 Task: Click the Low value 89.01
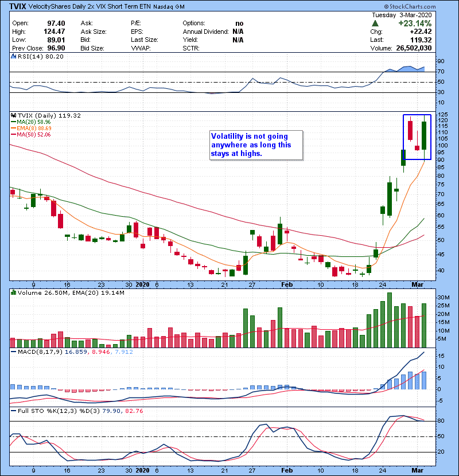[x=56, y=40]
